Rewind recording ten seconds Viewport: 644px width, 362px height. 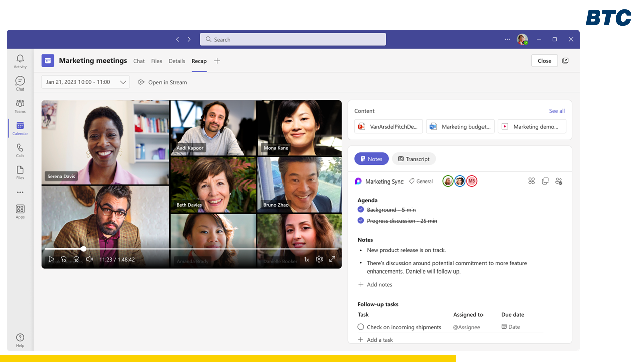[x=64, y=259]
